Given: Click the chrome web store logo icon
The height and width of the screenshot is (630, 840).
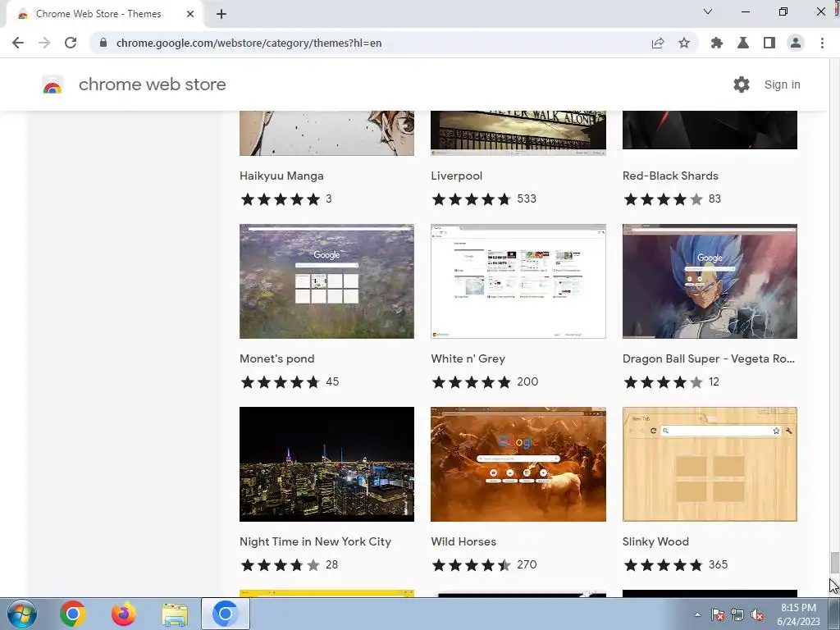Looking at the screenshot, I should click(52, 84).
